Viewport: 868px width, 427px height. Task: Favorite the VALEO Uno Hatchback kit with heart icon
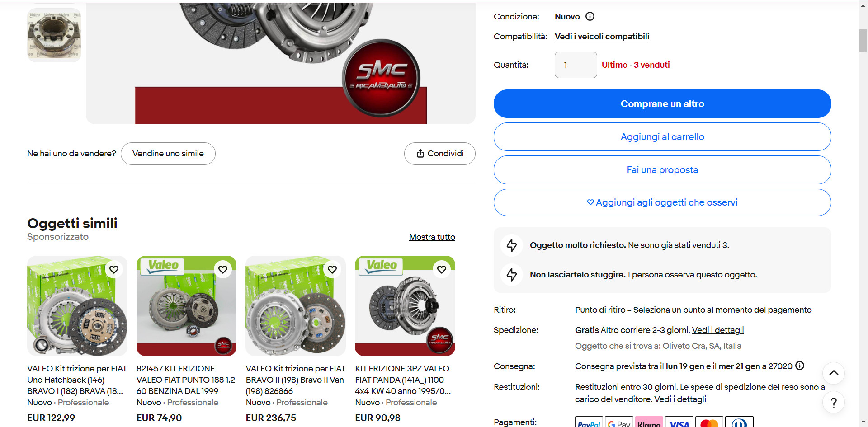pyautogui.click(x=114, y=269)
